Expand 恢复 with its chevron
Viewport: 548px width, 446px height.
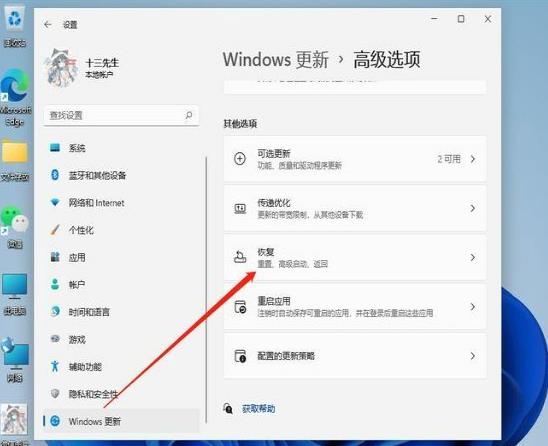click(x=473, y=257)
